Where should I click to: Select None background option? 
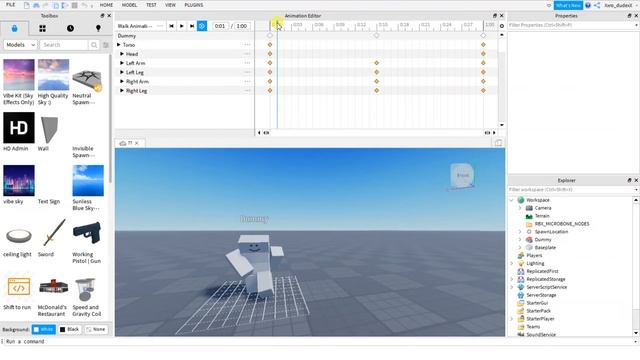pos(96,329)
